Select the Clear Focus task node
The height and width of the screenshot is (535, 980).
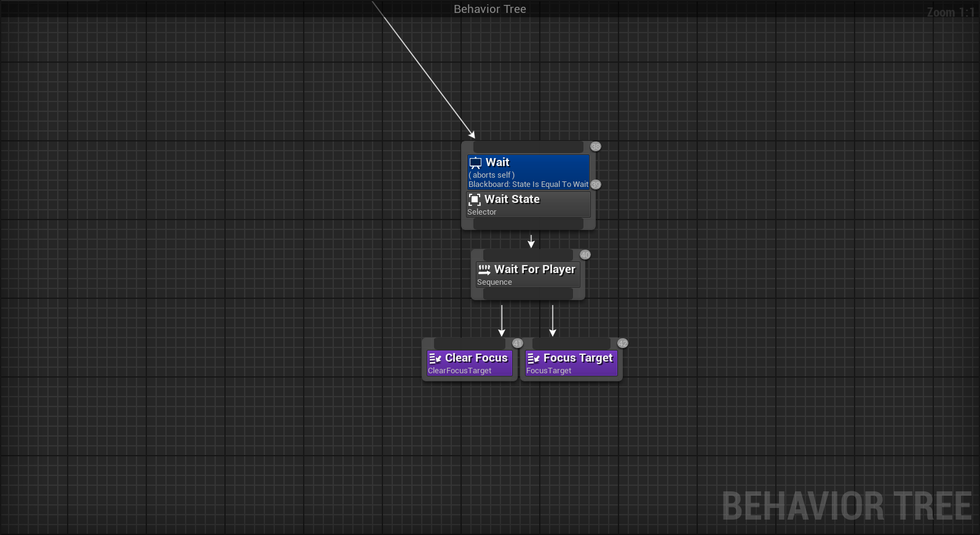click(x=470, y=363)
